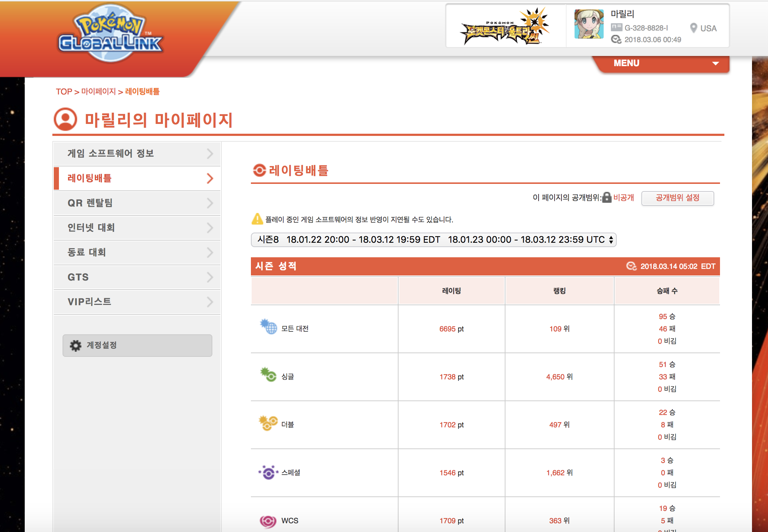
Task: Click the sync icon in 시즌 성적 header
Action: [631, 266]
